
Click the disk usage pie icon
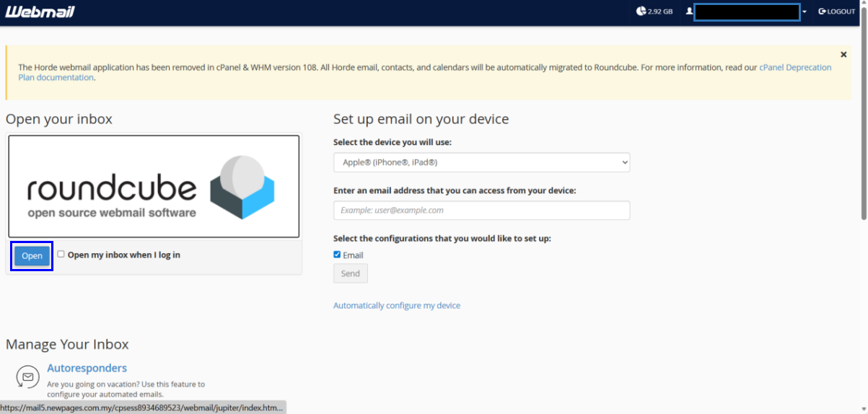click(x=641, y=12)
